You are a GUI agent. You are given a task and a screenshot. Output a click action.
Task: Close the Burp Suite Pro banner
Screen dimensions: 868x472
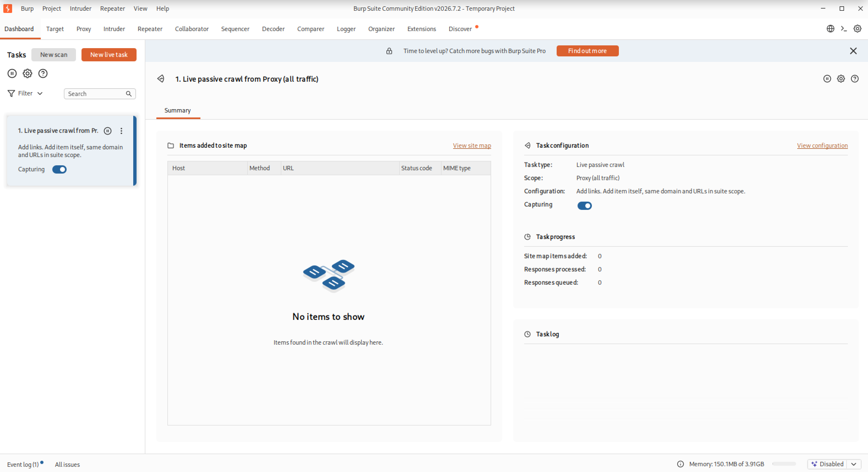853,51
